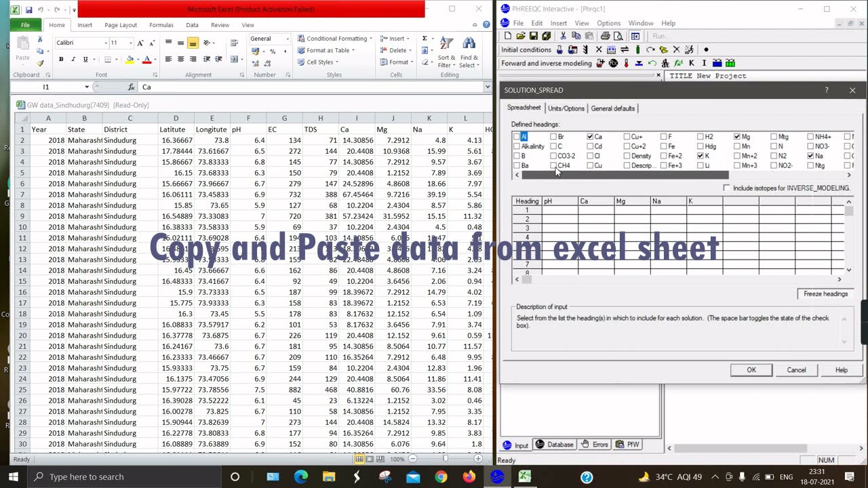This screenshot has height=488, width=868.
Task: Click AutoSum sigma icon in Excel
Action: 425,39
